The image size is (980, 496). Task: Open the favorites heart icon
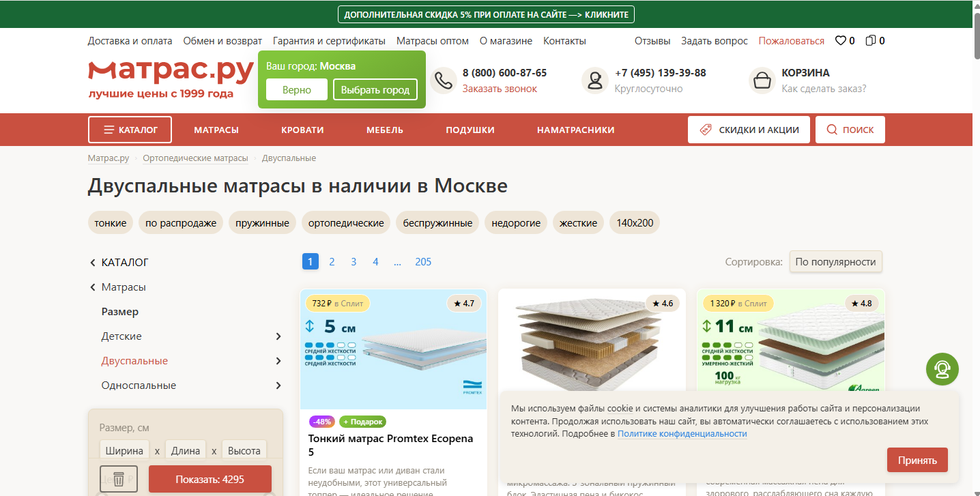click(x=841, y=41)
